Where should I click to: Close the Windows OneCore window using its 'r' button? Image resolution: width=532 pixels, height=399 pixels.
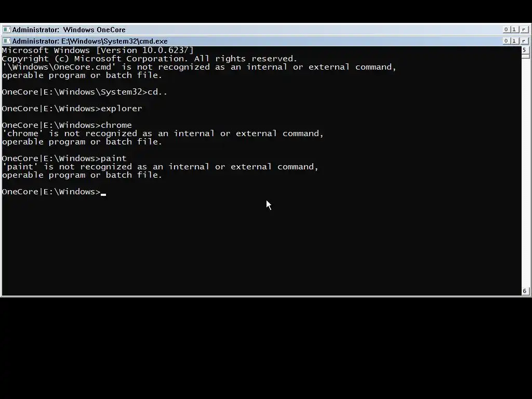click(x=524, y=30)
